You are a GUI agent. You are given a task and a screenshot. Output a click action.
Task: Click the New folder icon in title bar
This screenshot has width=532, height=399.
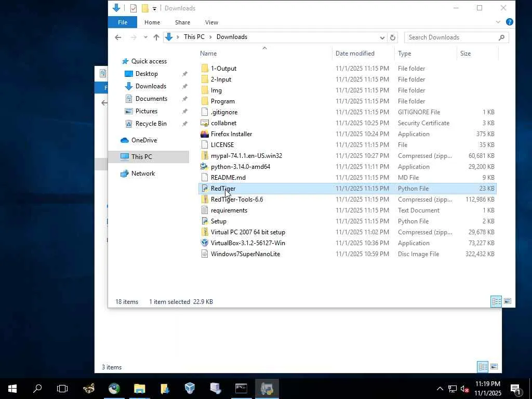145,8
